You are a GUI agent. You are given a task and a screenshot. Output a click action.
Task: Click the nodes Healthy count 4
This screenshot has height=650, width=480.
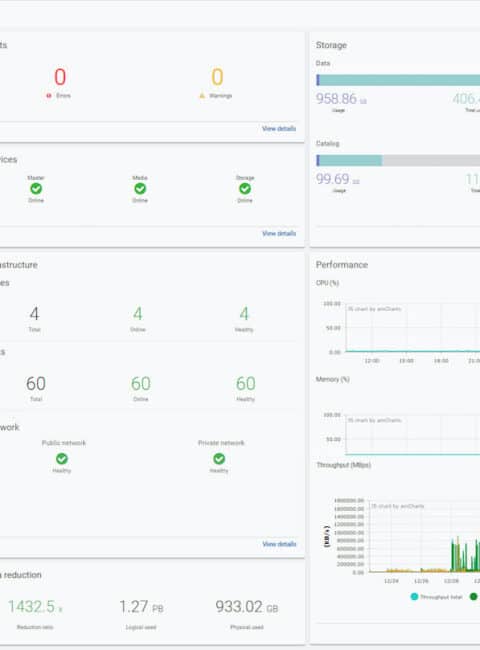coord(244,314)
